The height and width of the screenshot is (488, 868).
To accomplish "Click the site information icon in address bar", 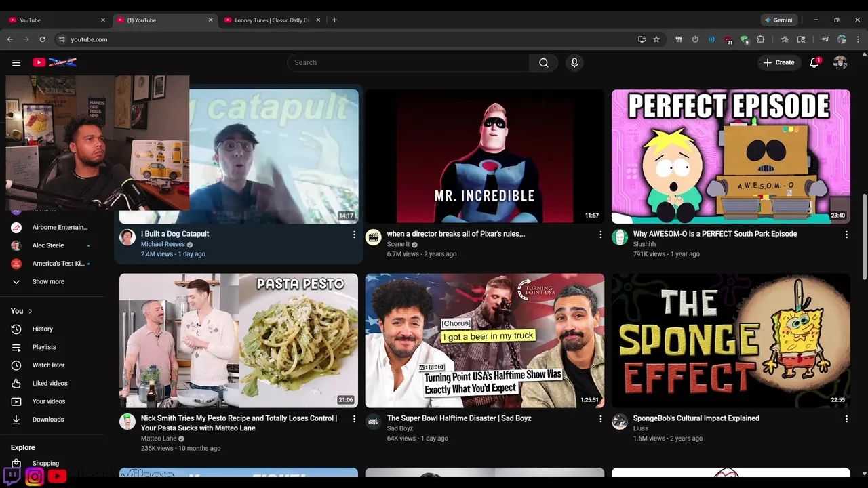I will (x=62, y=39).
